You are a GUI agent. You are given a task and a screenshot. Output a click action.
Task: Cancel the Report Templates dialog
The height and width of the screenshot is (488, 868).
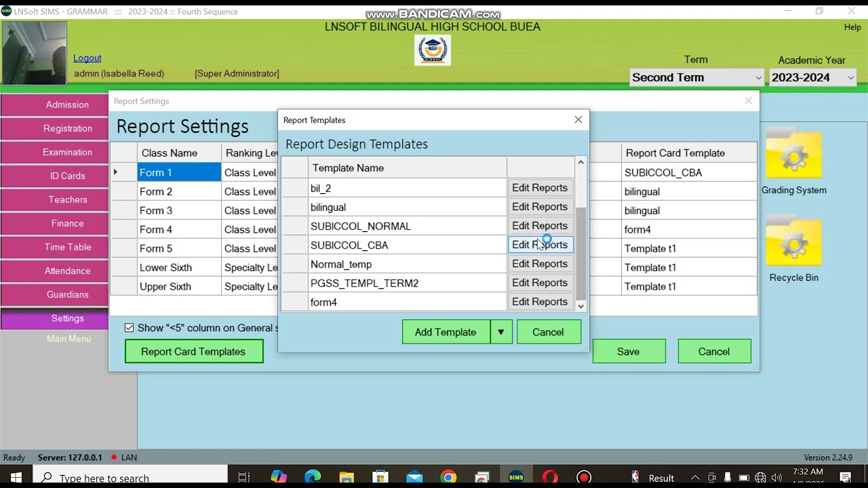pyautogui.click(x=549, y=332)
